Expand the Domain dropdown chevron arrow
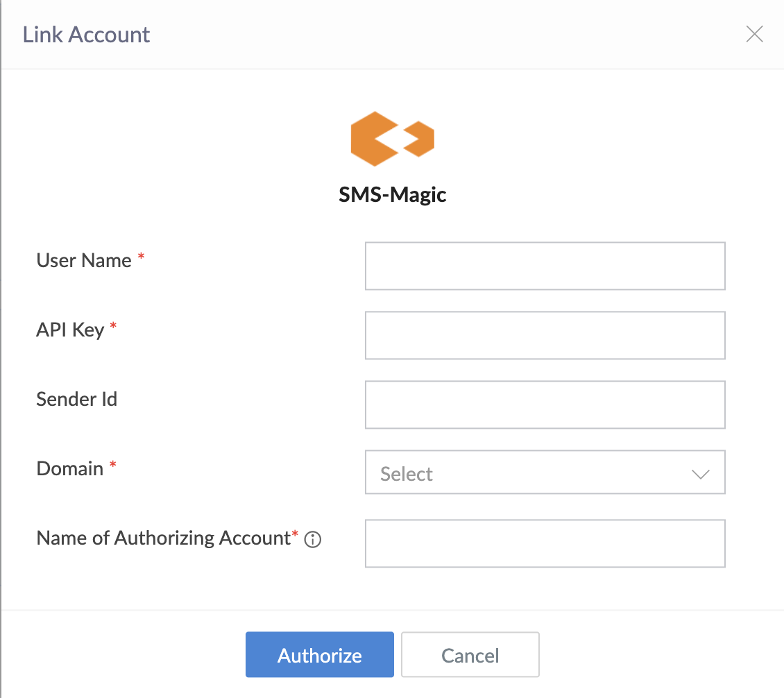 700,474
